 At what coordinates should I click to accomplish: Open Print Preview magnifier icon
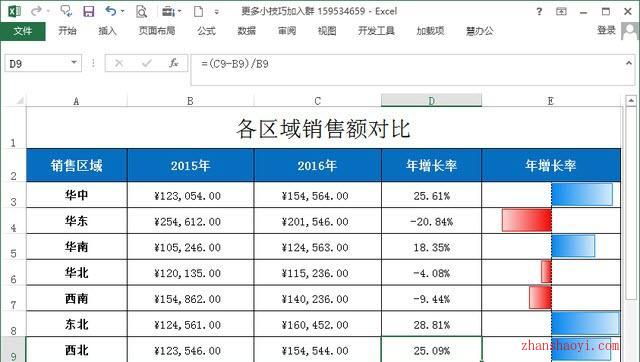141,11
